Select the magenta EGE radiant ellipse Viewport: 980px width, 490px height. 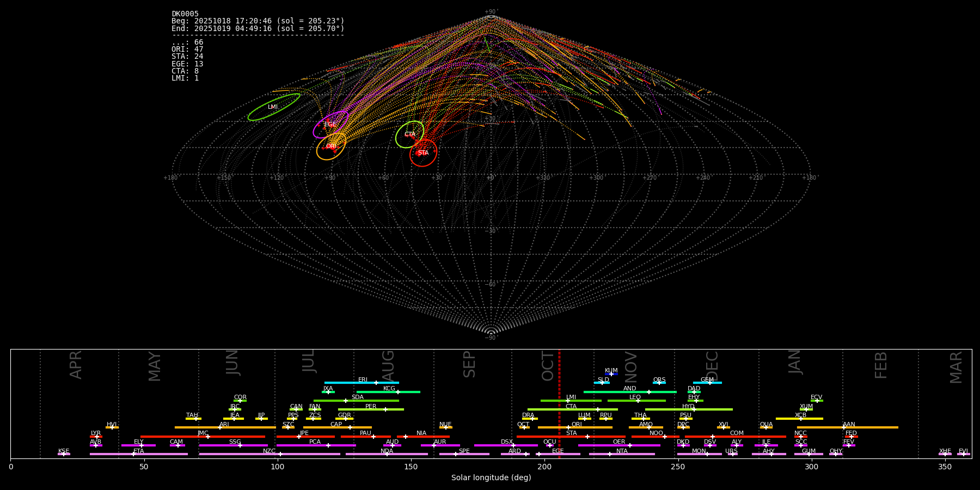pos(330,125)
